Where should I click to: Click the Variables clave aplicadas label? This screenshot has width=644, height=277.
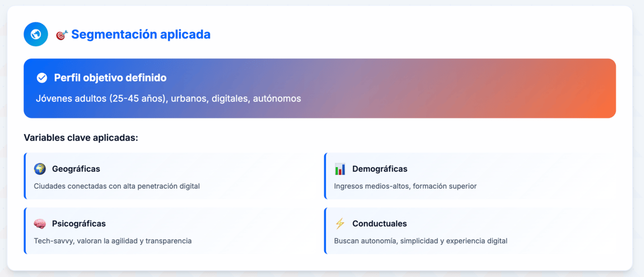pos(81,138)
